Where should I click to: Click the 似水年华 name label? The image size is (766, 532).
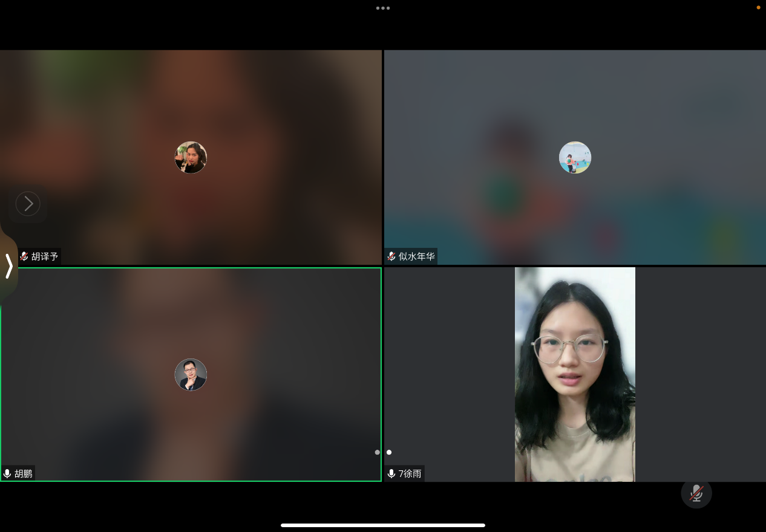pyautogui.click(x=416, y=256)
